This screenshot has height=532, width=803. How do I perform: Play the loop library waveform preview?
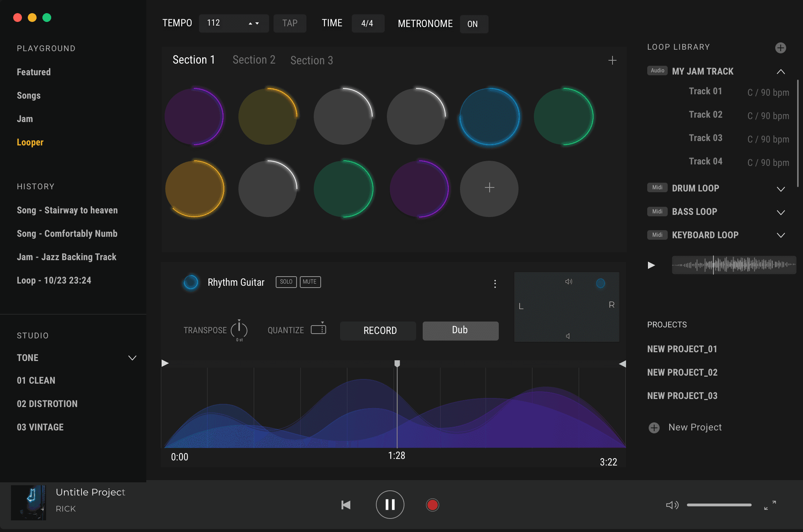[x=651, y=265]
